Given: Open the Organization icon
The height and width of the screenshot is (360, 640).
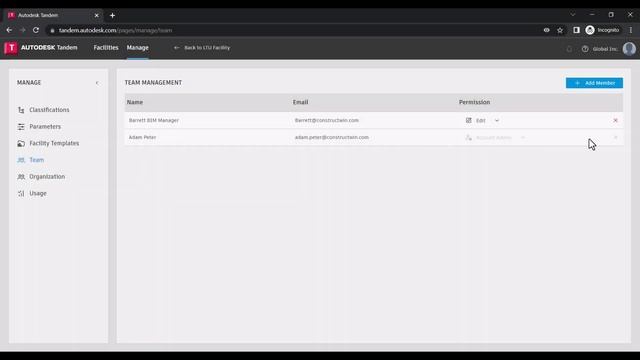Looking at the screenshot, I should click(x=21, y=177).
